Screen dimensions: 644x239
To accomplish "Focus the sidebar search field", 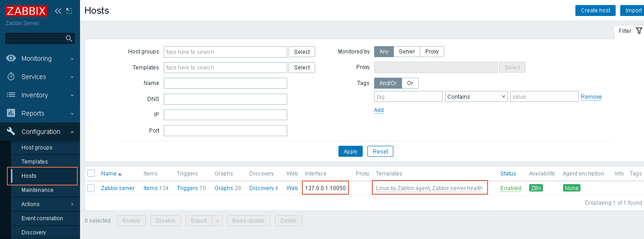I will [x=36, y=38].
